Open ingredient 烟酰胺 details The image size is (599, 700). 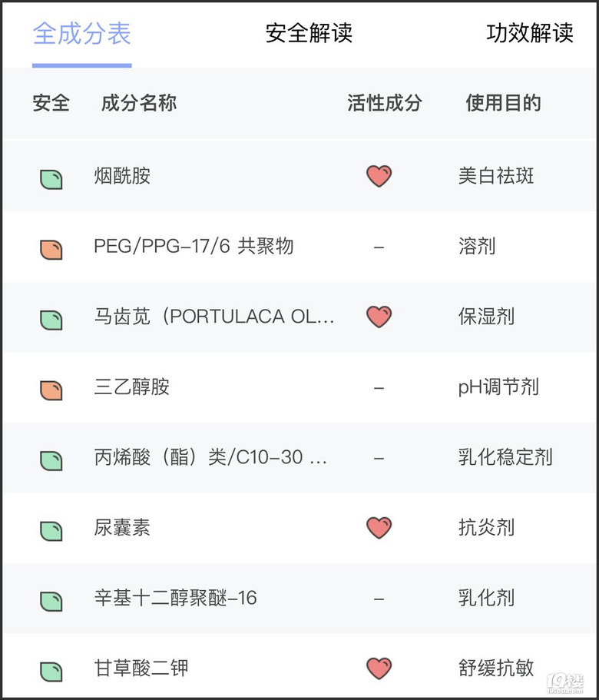pos(122,176)
